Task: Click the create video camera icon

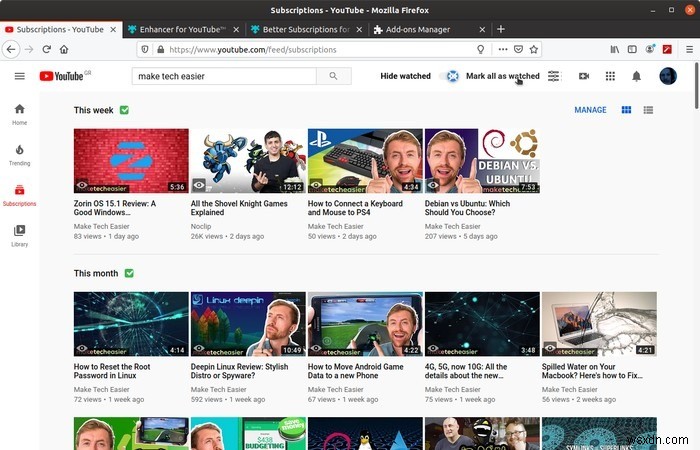Action: (584, 76)
